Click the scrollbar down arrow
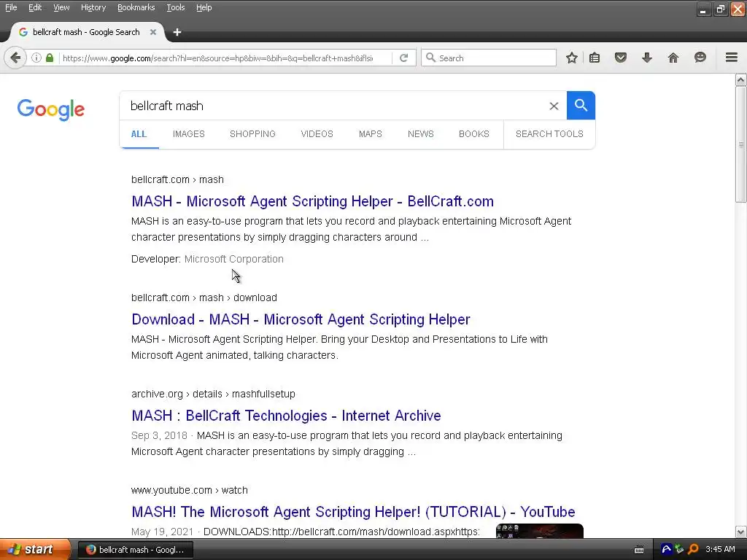Image resolution: width=747 pixels, height=560 pixels. click(741, 532)
